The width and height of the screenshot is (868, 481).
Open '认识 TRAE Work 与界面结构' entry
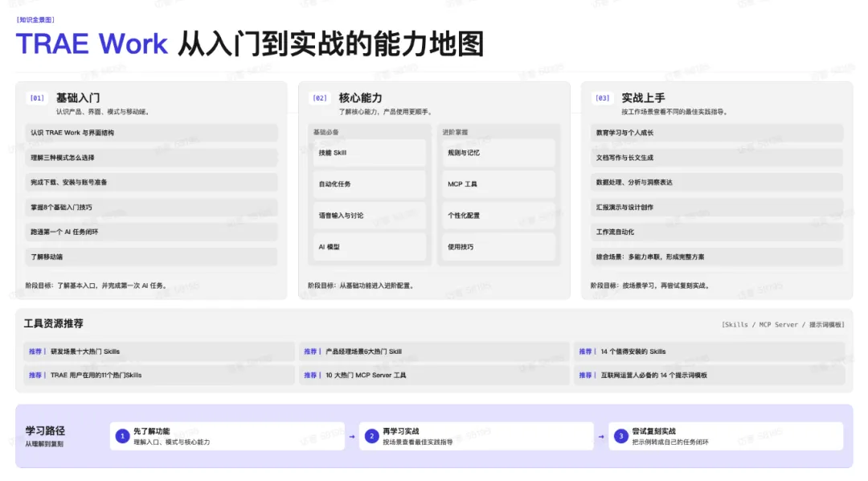coord(151,133)
